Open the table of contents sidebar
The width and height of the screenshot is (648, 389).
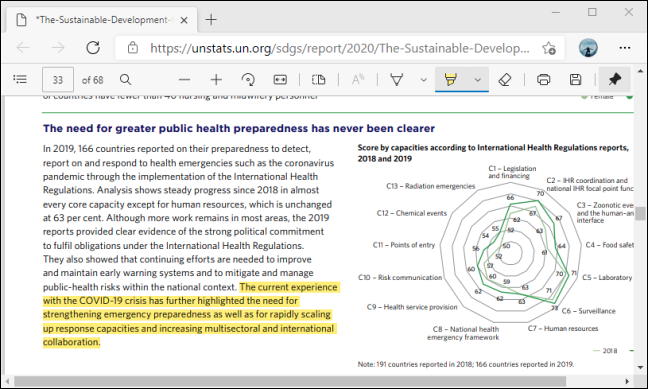pyautogui.click(x=20, y=79)
